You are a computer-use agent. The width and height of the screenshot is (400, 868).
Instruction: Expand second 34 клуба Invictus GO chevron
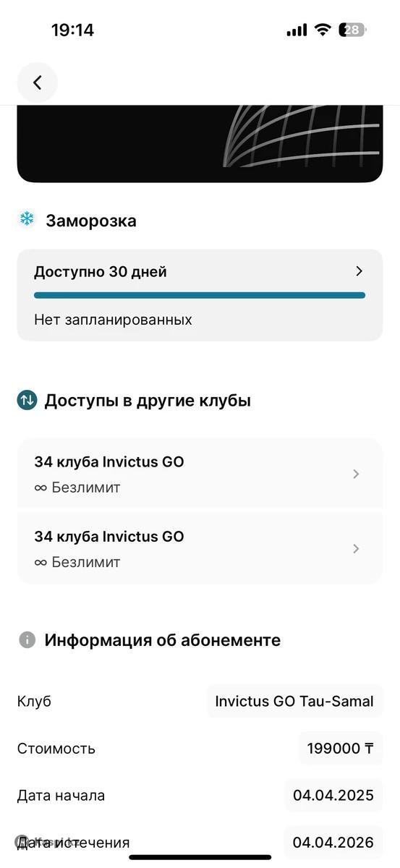(355, 548)
